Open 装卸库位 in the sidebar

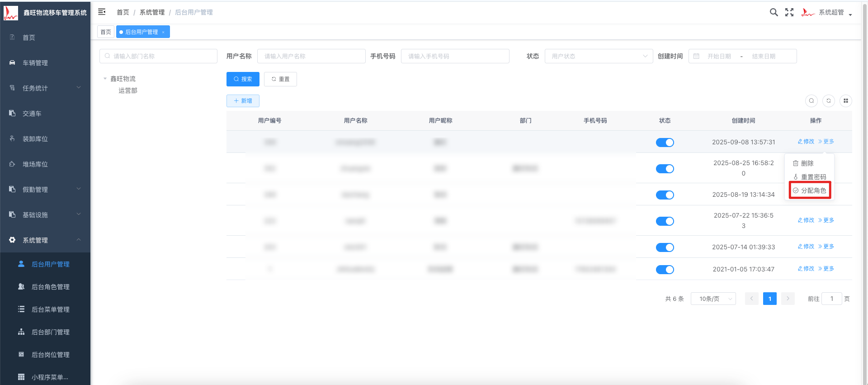(x=45, y=139)
